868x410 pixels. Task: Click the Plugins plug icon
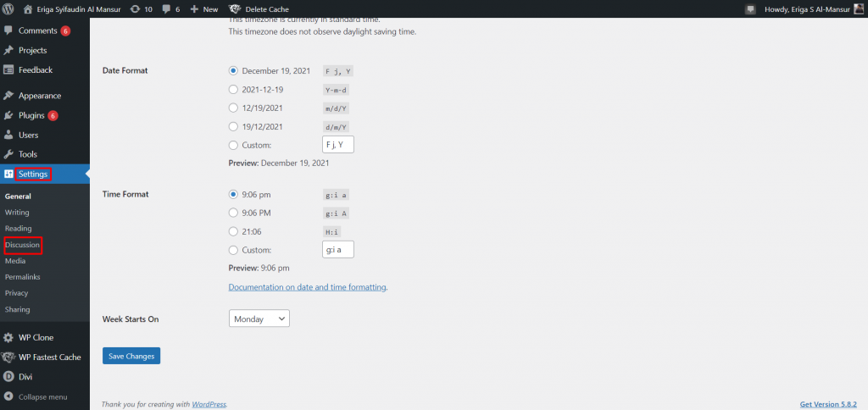(8, 115)
